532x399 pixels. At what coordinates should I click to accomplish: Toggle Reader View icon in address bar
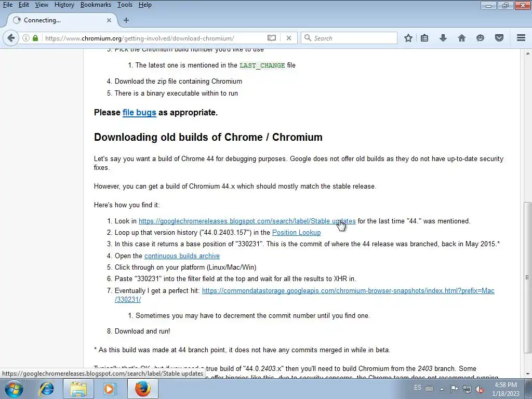[x=271, y=38]
